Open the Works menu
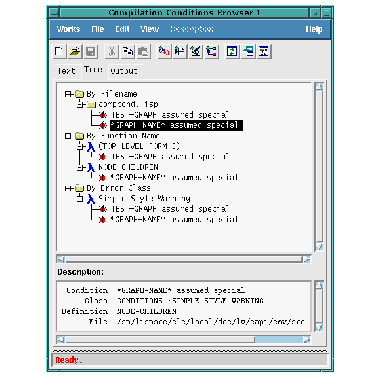Screen dimensions: 381x378 coord(68,29)
